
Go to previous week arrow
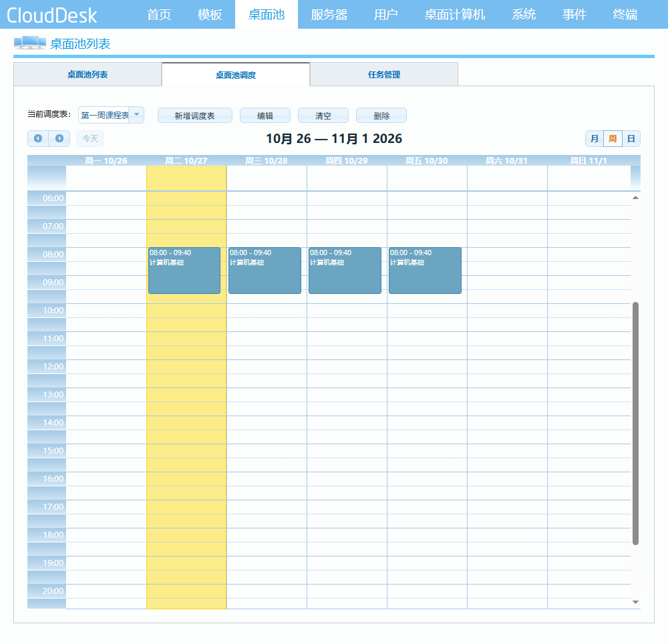pos(38,138)
